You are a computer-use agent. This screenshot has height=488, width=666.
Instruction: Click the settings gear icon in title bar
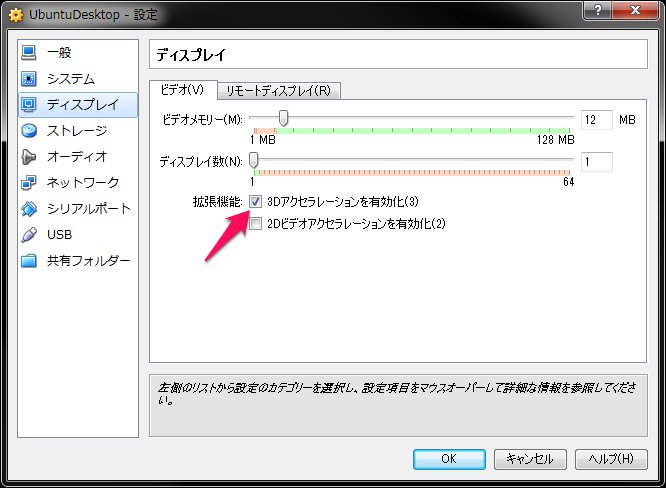coord(16,15)
